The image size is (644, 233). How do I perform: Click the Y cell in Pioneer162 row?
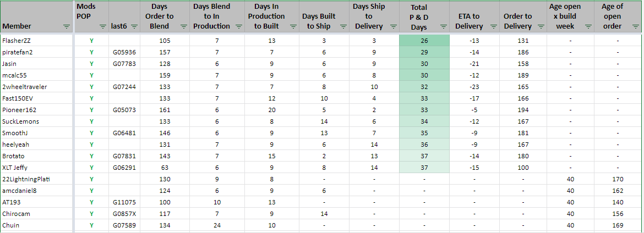[x=91, y=110]
